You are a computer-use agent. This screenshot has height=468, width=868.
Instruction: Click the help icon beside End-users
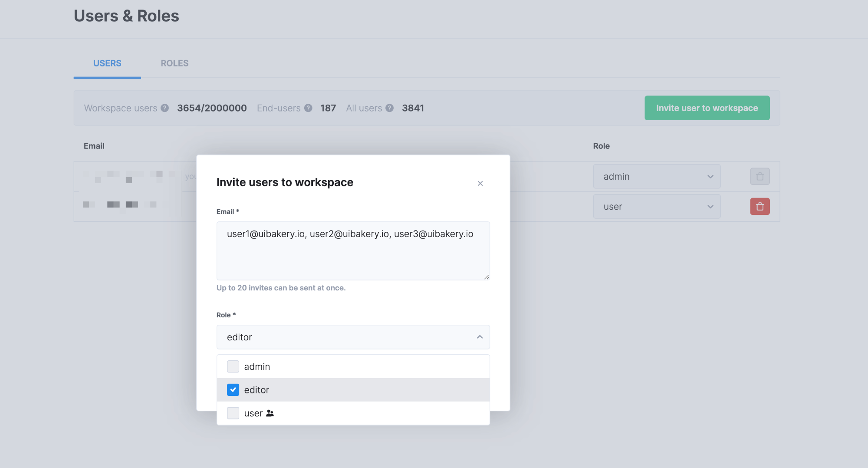pyautogui.click(x=308, y=108)
